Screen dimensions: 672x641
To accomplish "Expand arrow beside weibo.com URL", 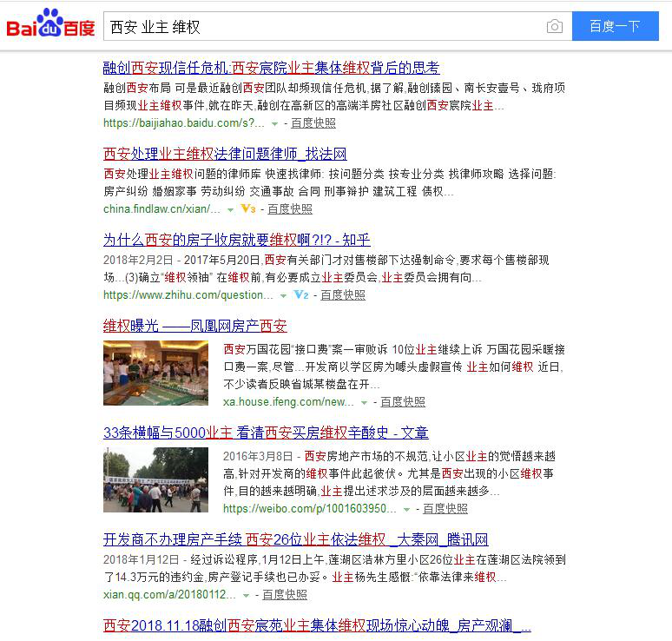I will pos(406,509).
